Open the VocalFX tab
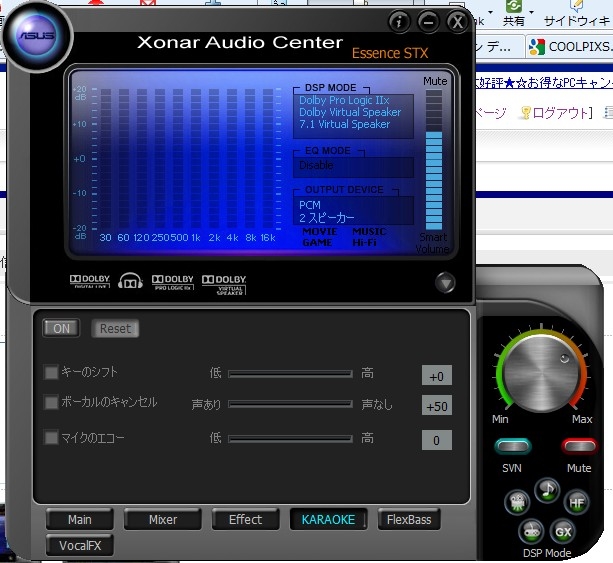 80,545
